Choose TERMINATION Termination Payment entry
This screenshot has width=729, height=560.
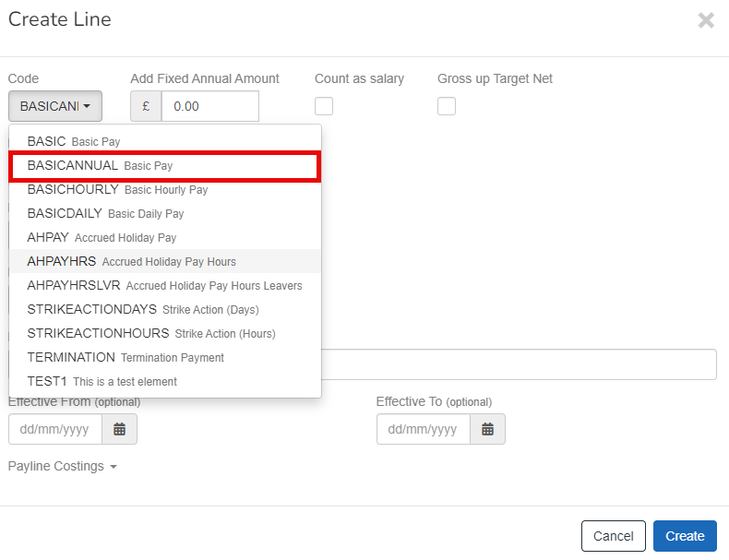pyautogui.click(x=125, y=358)
